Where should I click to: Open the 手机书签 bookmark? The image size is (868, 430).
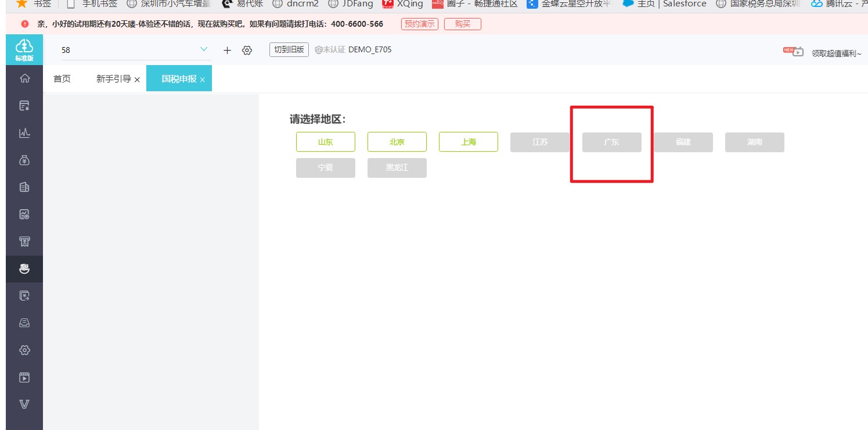91,3
